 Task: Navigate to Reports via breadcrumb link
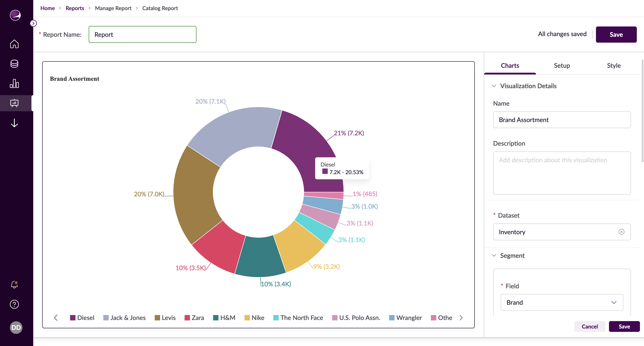75,8
